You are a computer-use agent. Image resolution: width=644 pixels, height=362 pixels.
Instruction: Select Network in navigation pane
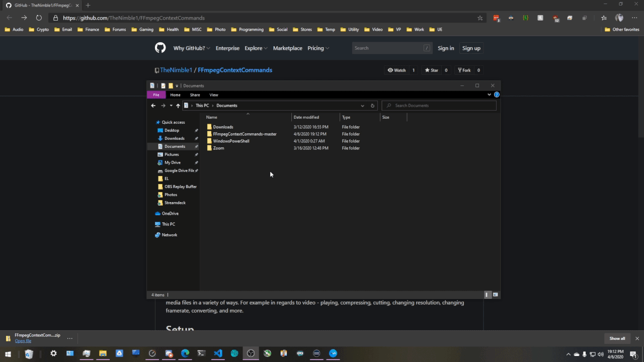tap(170, 235)
